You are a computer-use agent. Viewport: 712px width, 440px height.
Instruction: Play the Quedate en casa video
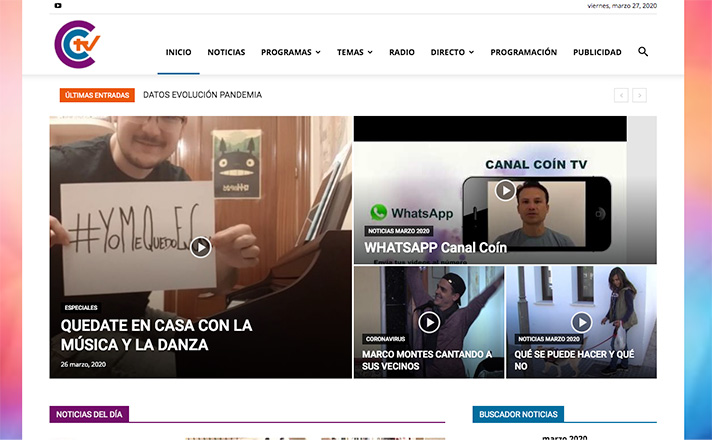click(x=201, y=246)
